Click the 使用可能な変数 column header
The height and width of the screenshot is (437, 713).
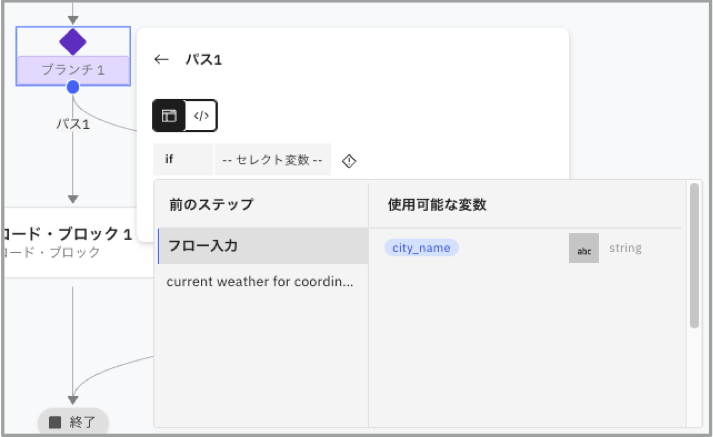click(437, 205)
